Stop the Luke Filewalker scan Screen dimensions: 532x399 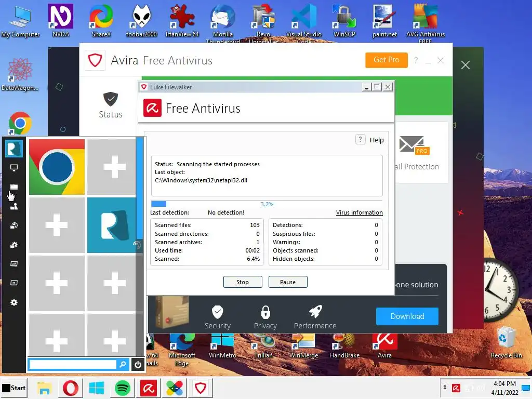coord(243,282)
